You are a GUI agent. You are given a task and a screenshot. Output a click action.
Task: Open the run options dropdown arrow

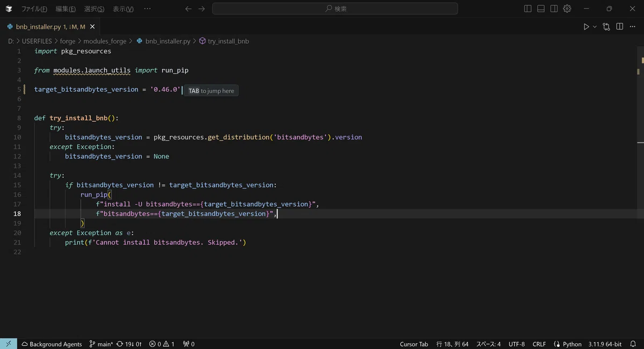pos(595,26)
